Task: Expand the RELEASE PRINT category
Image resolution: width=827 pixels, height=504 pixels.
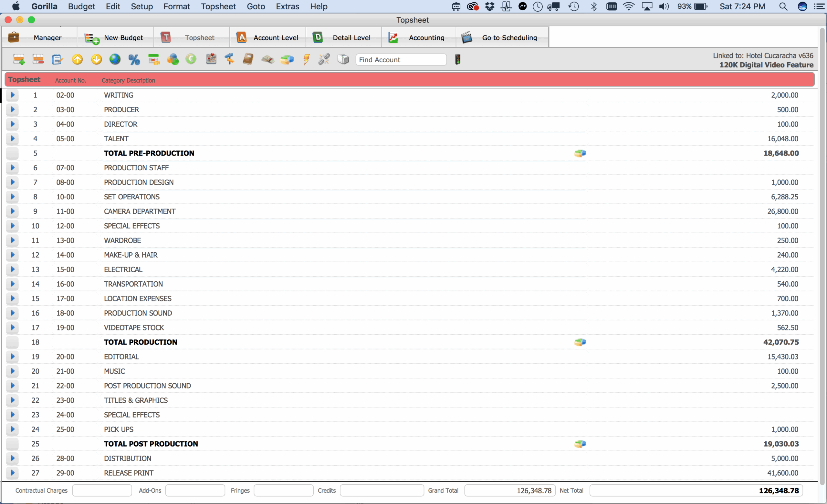Action: pyautogui.click(x=12, y=473)
